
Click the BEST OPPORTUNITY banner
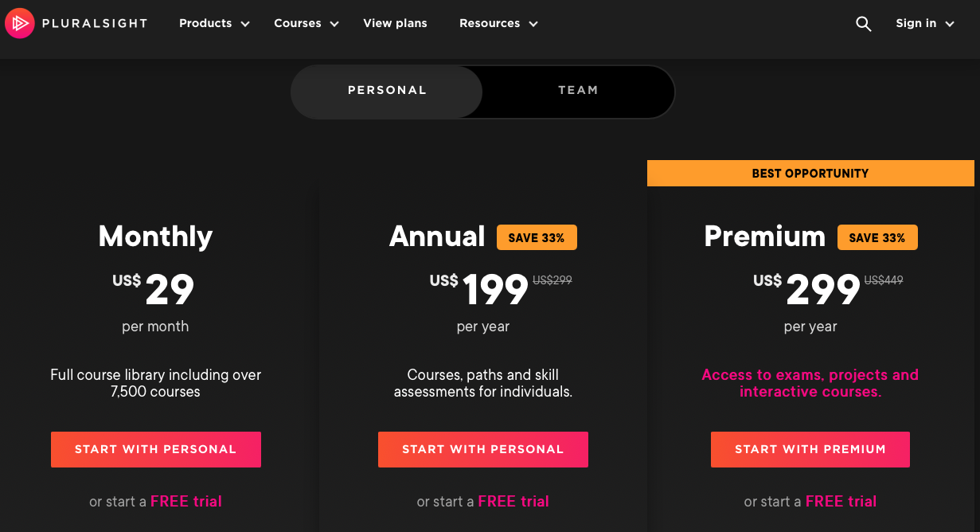(810, 173)
